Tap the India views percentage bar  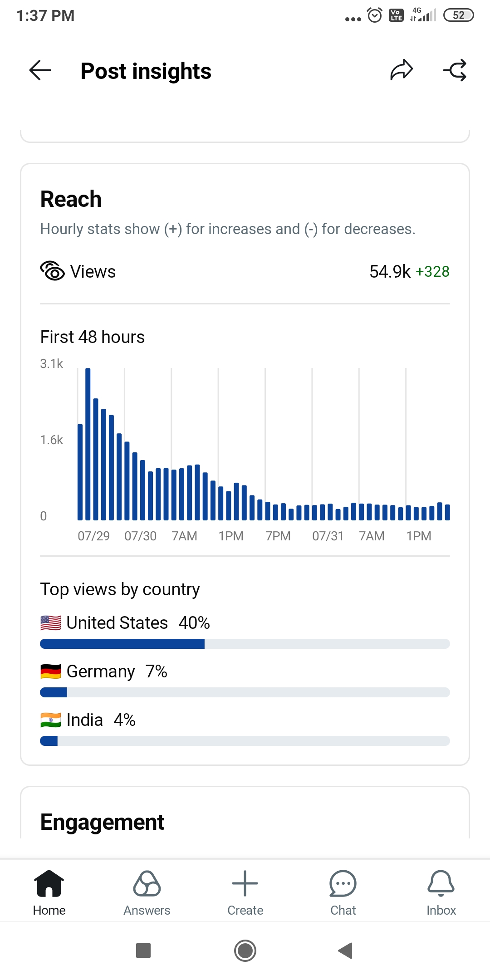245,741
